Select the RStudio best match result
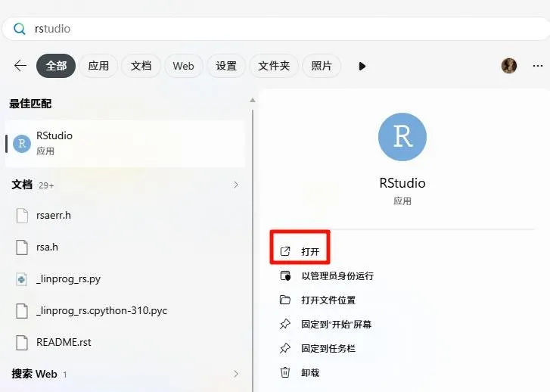 coord(125,144)
